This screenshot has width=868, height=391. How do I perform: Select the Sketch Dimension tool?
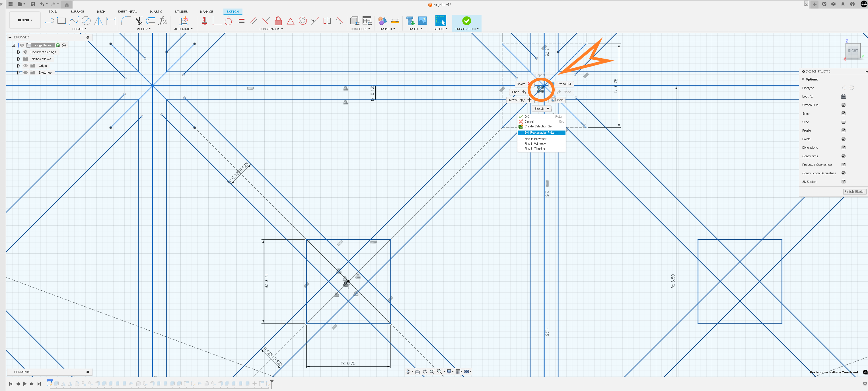110,21
